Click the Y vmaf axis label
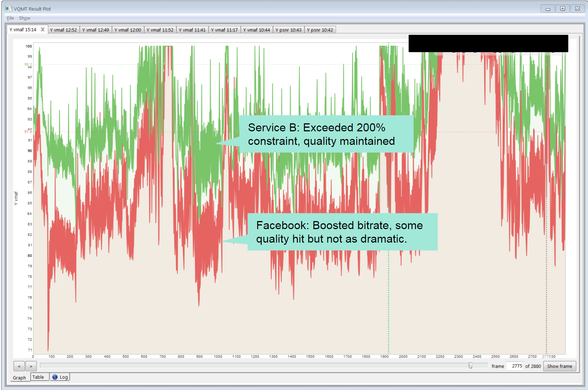 point(16,198)
